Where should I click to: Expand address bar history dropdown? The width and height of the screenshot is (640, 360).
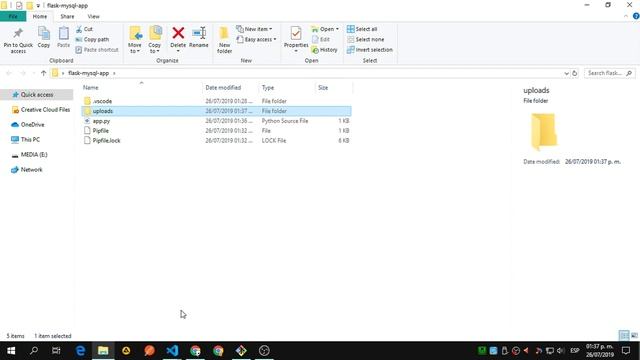567,73
